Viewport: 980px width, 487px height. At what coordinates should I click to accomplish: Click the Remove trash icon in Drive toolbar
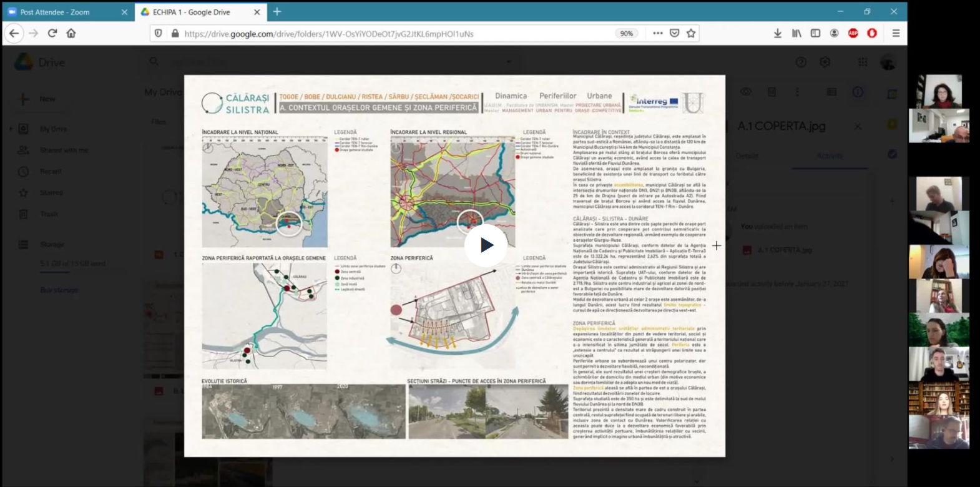772,92
